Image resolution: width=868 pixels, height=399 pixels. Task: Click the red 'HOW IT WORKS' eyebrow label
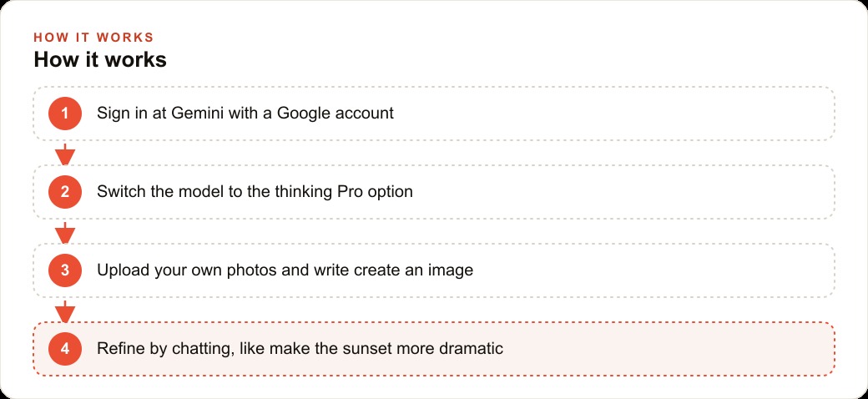coord(93,38)
